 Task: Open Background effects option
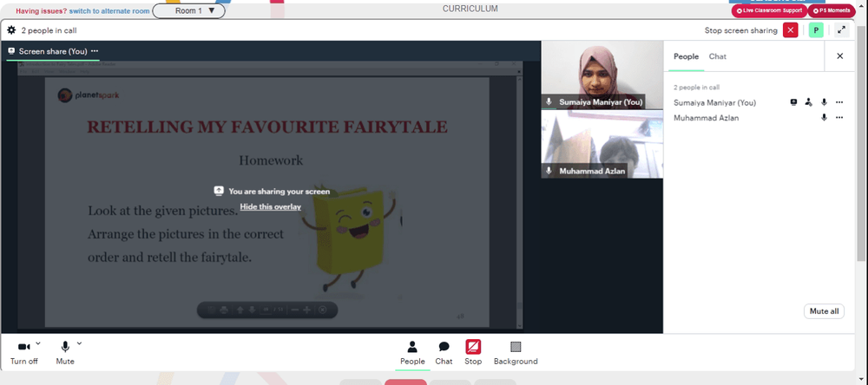(x=516, y=353)
